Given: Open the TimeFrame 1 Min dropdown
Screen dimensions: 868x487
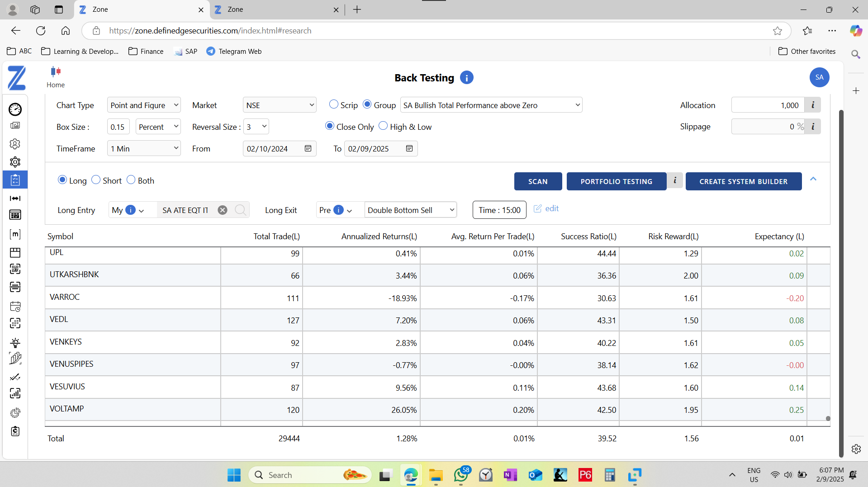Looking at the screenshot, I should pyautogui.click(x=144, y=148).
